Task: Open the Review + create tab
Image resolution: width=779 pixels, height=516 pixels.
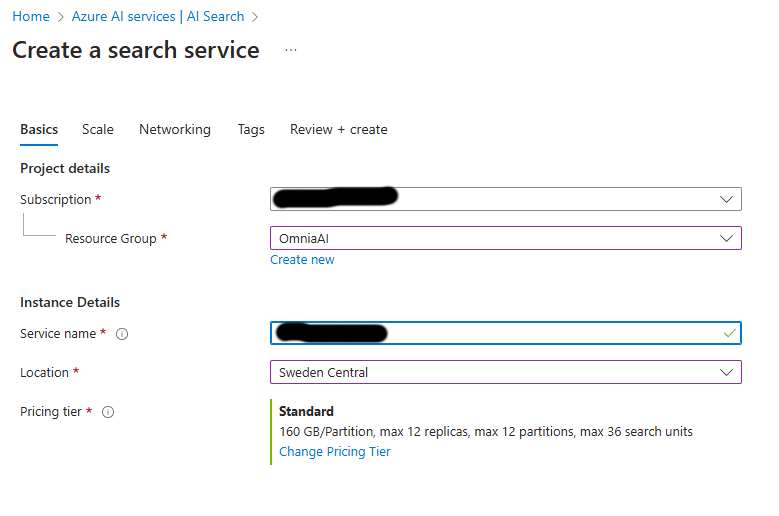Action: [339, 130]
